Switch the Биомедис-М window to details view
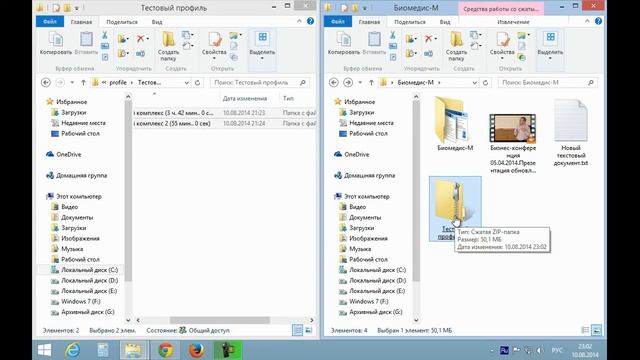 point(585,330)
